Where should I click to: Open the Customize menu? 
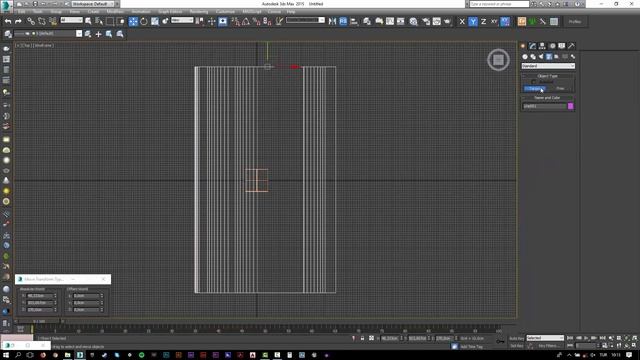(225, 12)
